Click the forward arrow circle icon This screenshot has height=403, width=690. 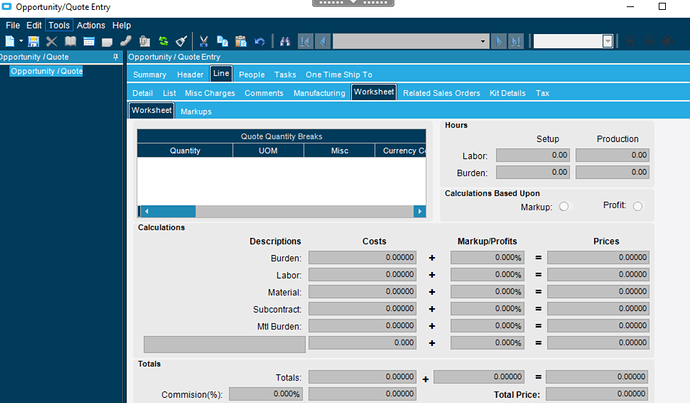click(x=649, y=41)
